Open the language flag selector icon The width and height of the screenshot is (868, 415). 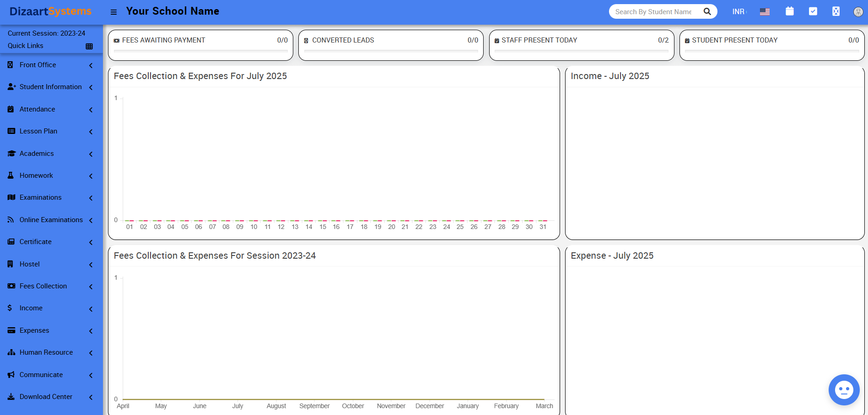765,11
